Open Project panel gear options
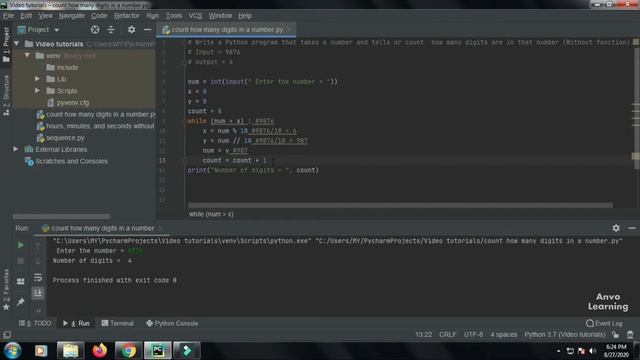Screen dimensions: 640x360 click(131, 29)
